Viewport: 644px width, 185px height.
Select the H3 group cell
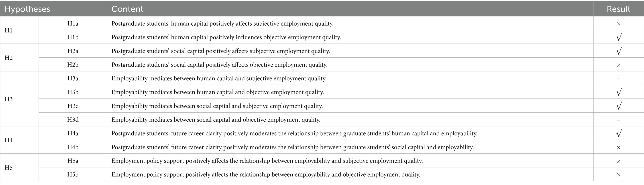[x=8, y=99]
